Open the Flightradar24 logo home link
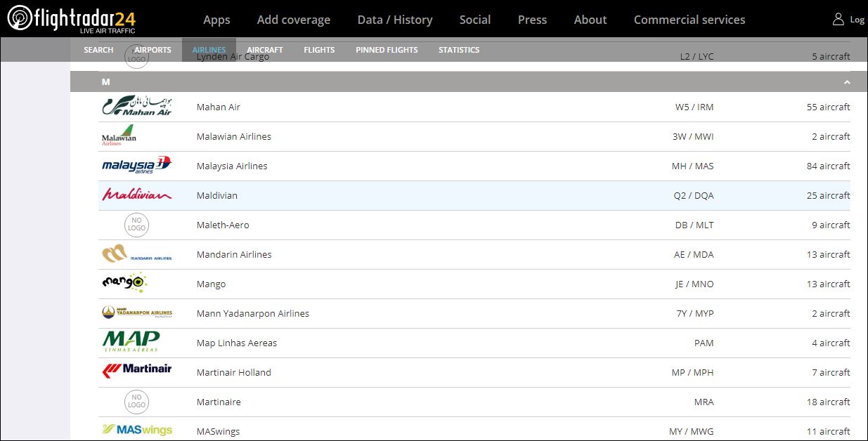Image resolution: width=868 pixels, height=441 pixels. pos(71,19)
